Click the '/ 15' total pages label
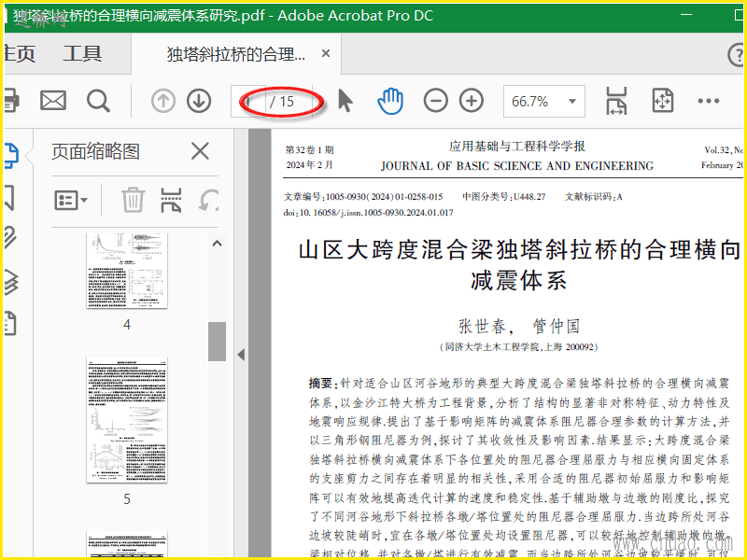The height and width of the screenshot is (560, 747). (x=282, y=102)
